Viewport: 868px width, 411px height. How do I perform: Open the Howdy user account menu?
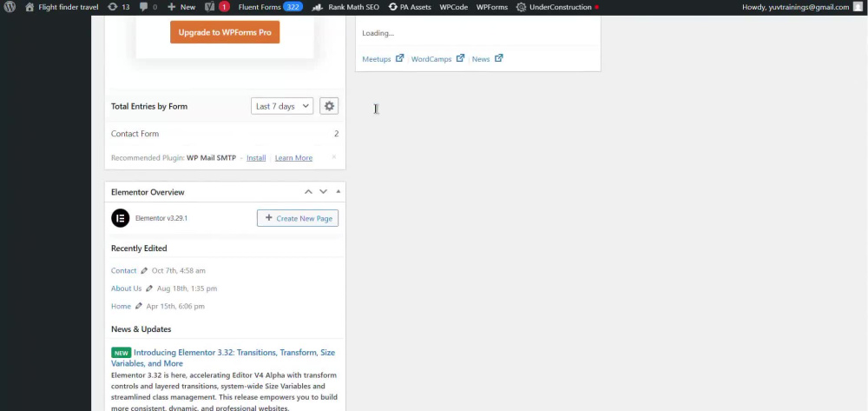click(x=803, y=7)
